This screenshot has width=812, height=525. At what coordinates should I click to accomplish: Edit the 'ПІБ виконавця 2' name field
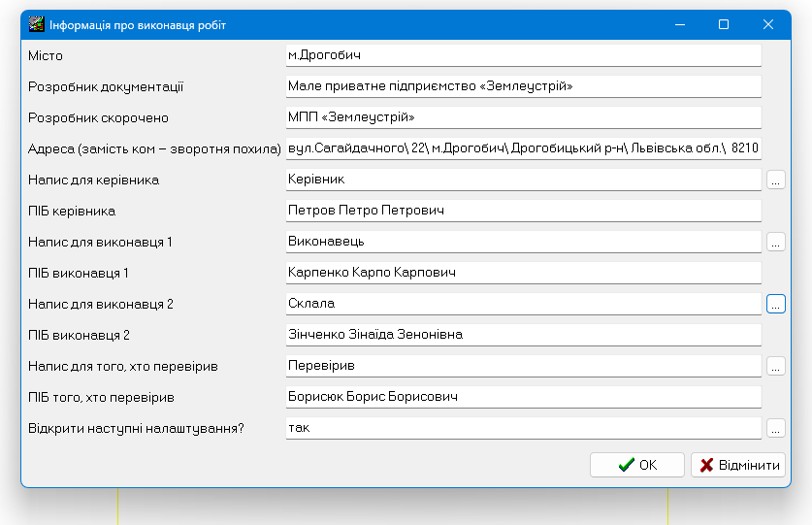pyautogui.click(x=523, y=335)
